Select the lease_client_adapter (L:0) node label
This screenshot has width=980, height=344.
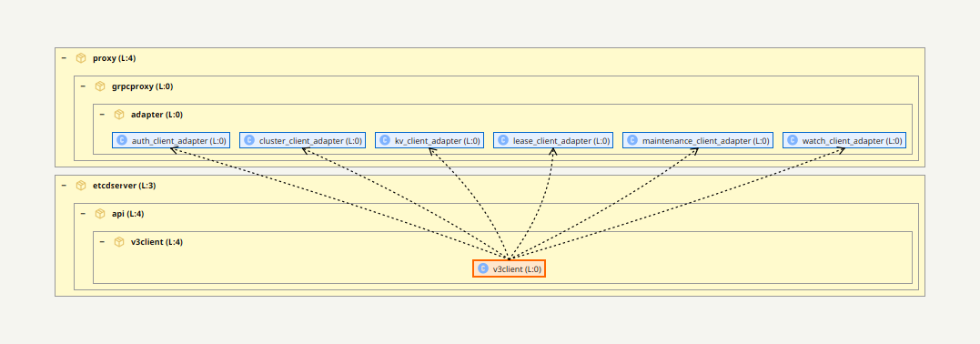561,141
